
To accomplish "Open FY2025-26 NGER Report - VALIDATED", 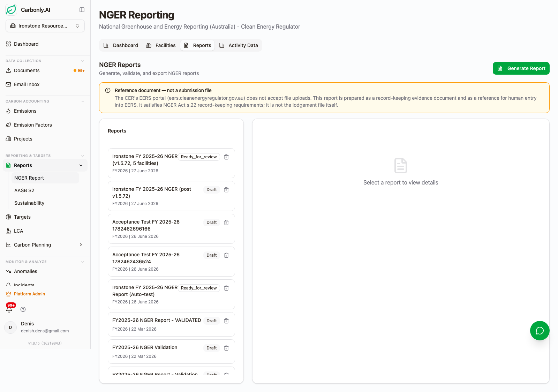I will pyautogui.click(x=171, y=324).
